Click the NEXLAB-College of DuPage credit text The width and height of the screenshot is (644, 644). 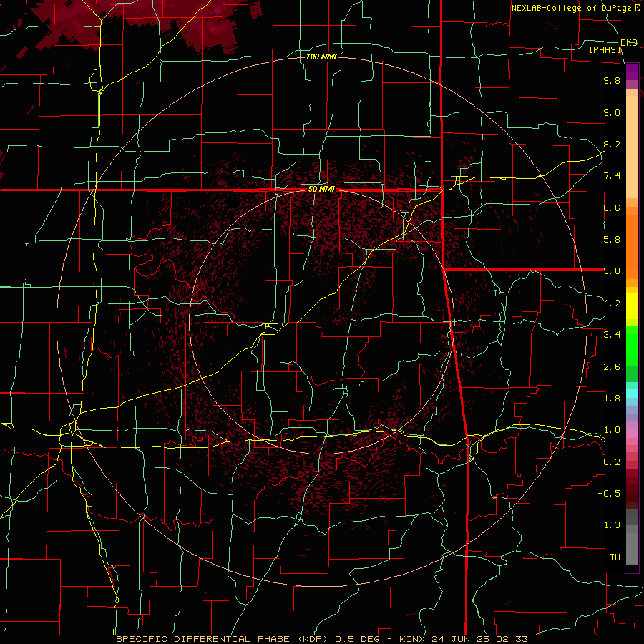(572, 8)
